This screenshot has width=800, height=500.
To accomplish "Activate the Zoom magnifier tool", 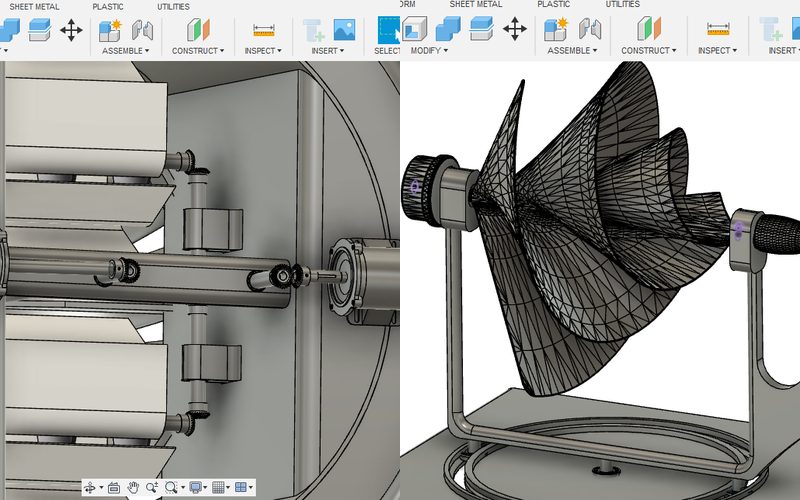I will click(x=152, y=488).
